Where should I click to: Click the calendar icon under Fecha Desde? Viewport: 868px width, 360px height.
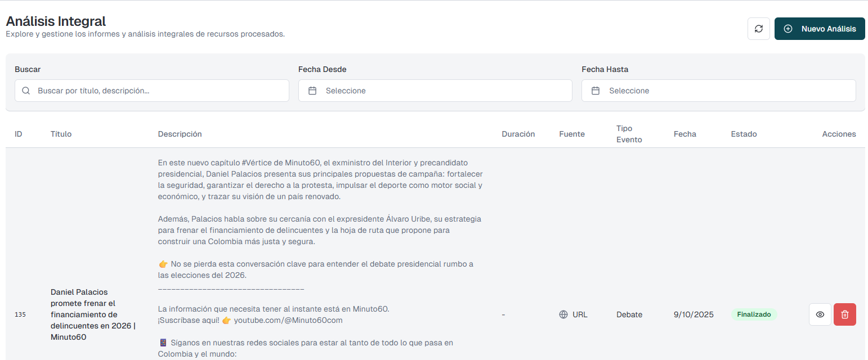tap(313, 90)
